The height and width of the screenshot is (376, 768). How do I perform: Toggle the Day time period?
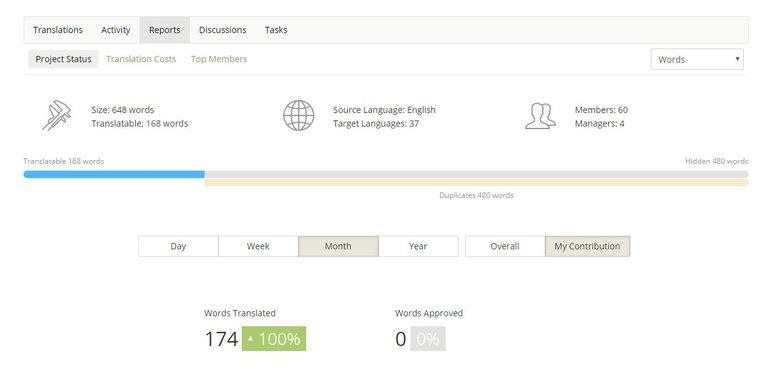(178, 246)
